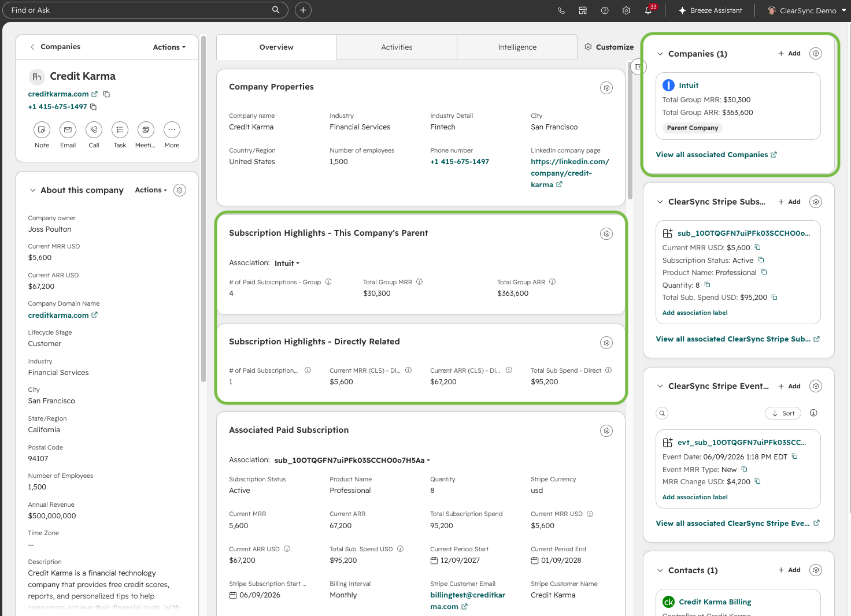Change the Intuit association dropdown
Screen dimensions: 851x616
(x=287, y=264)
